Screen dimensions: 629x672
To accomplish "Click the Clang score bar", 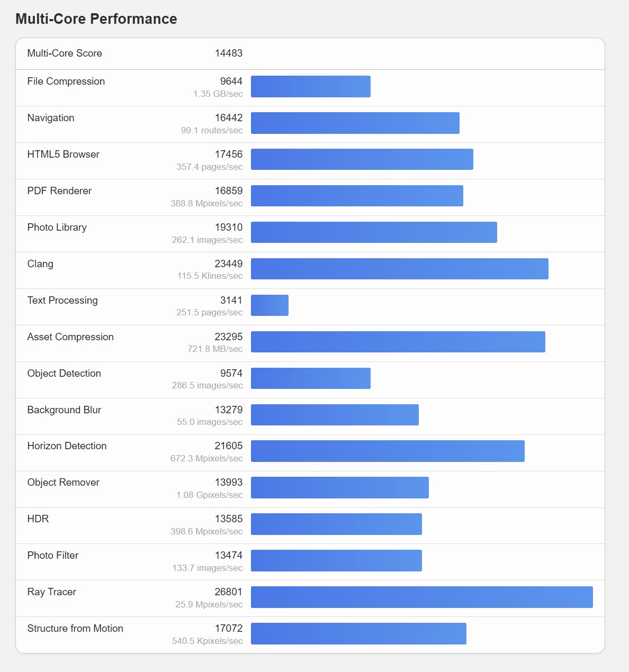I will (400, 269).
